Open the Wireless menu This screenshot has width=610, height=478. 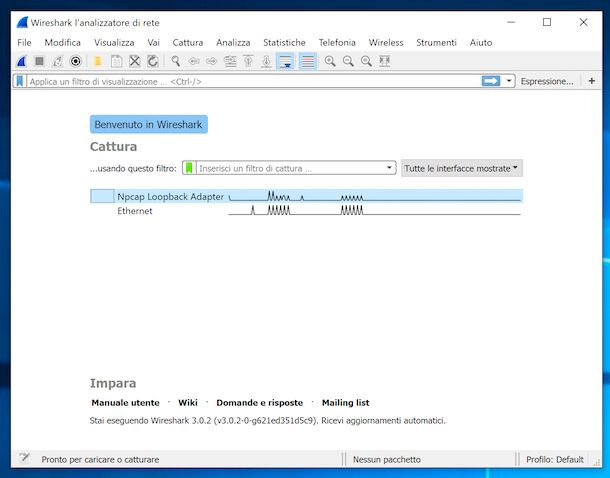[x=386, y=42]
